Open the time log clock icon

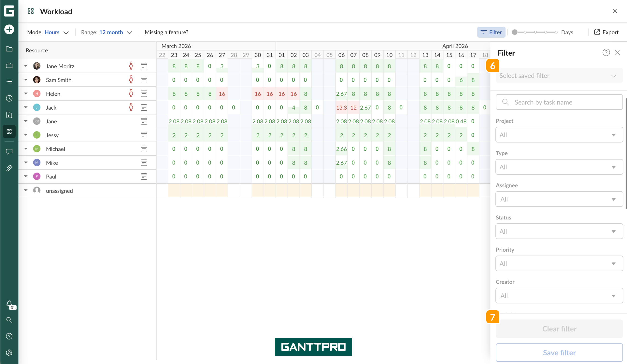[9, 98]
